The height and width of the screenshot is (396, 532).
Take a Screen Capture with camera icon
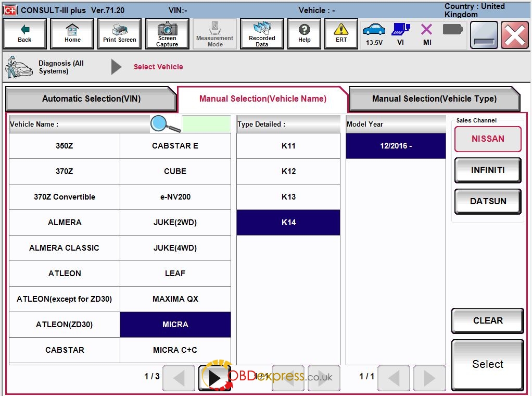[167, 34]
